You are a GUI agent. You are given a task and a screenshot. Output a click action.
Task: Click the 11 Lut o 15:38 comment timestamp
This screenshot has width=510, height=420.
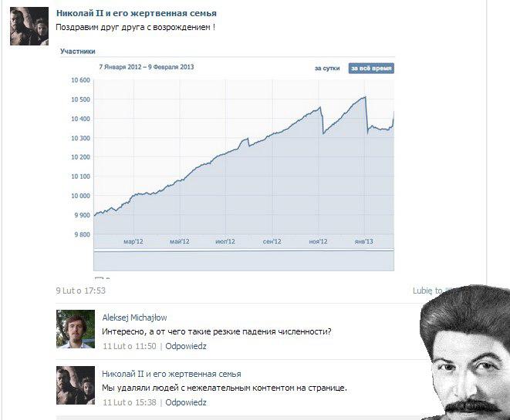(x=130, y=402)
